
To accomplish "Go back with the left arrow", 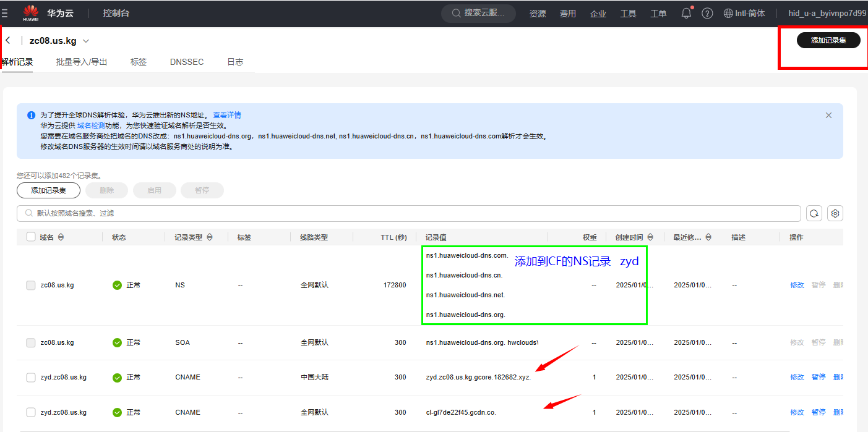I will (x=8, y=40).
